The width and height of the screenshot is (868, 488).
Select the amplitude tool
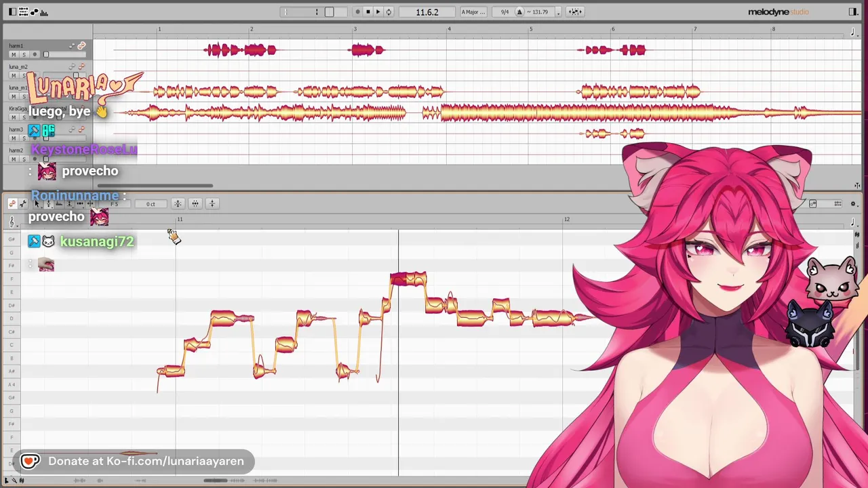click(x=69, y=203)
